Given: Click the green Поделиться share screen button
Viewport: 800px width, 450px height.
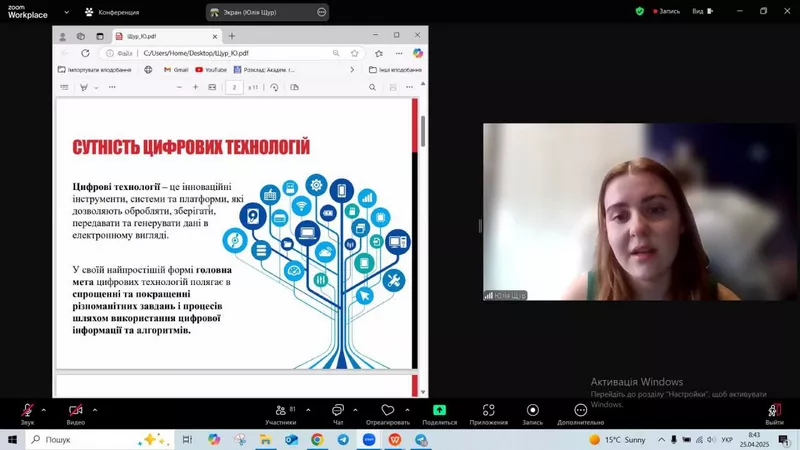Looking at the screenshot, I should tap(439, 414).
